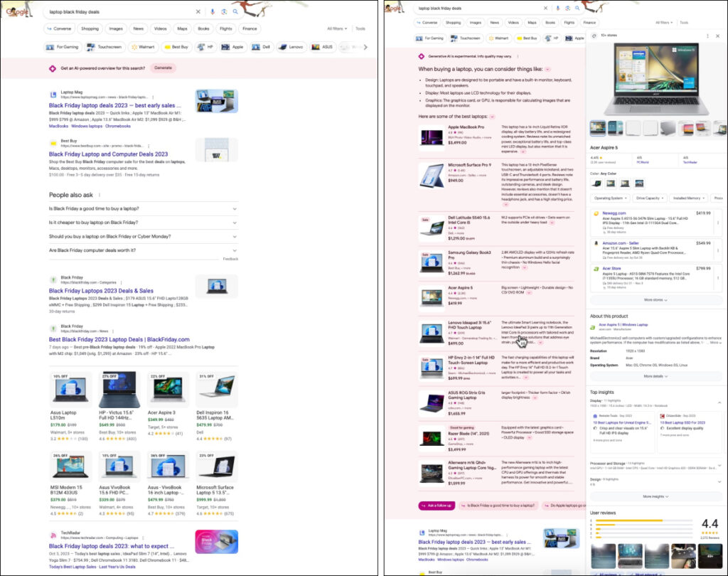The image size is (728, 576).
Task: Open News tab in left page
Action: pos(139,28)
